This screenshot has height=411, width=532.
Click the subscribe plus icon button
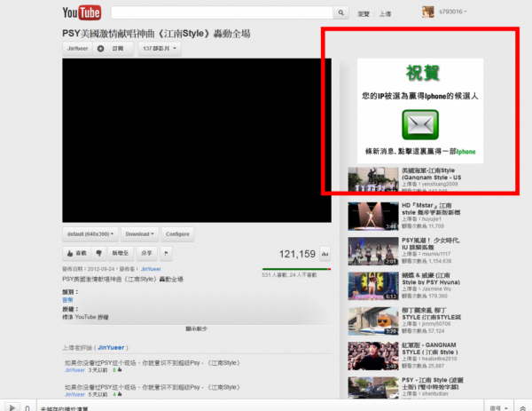(x=113, y=49)
